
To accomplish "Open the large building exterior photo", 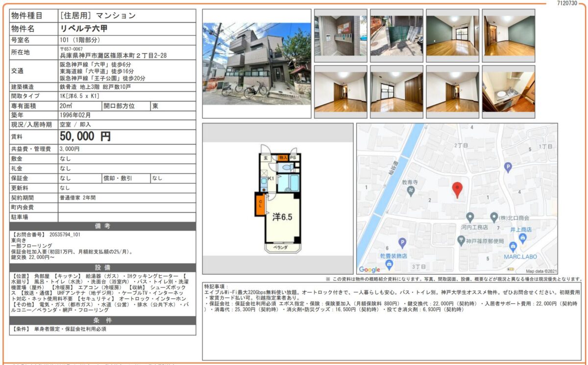I will (x=257, y=63).
